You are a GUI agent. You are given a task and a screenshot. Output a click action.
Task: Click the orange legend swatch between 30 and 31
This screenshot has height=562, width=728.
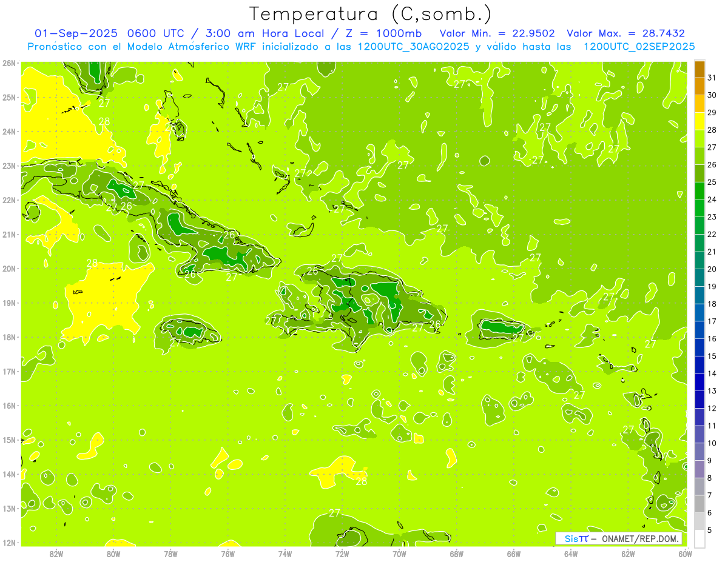click(699, 86)
